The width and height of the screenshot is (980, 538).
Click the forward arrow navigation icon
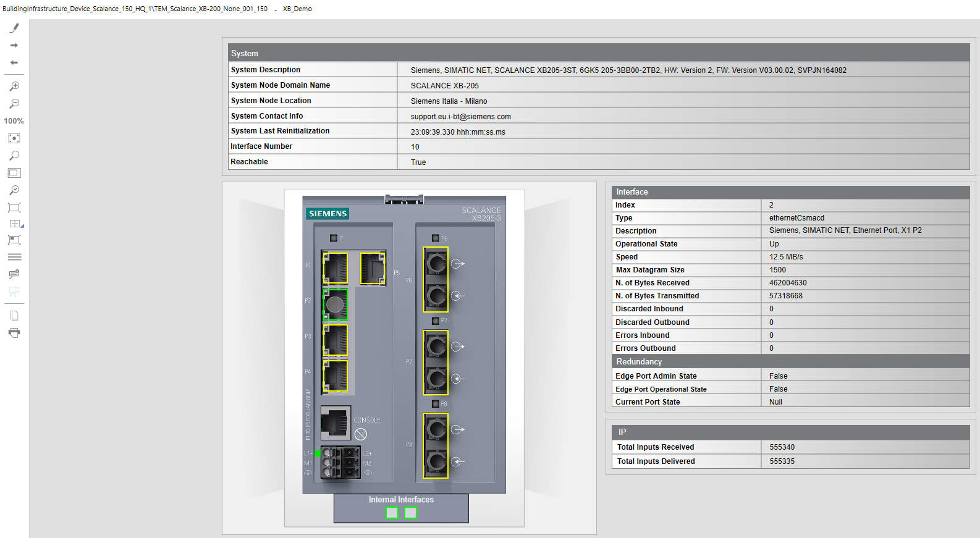[x=14, y=45]
